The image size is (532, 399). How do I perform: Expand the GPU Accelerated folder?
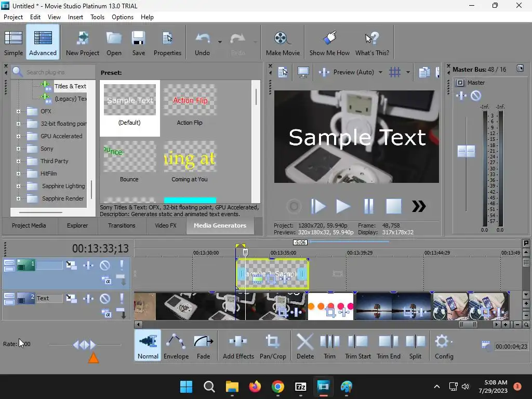coord(18,137)
